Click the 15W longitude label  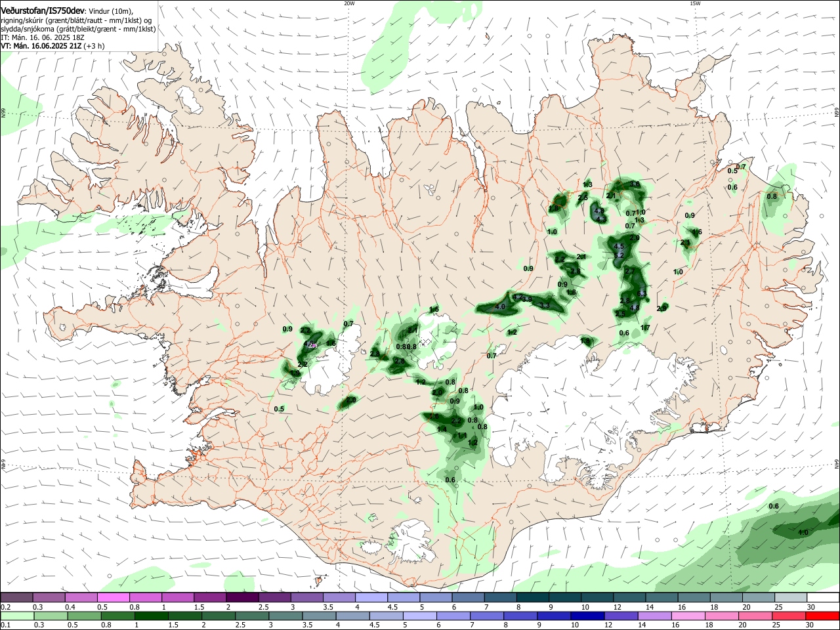pos(695,3)
